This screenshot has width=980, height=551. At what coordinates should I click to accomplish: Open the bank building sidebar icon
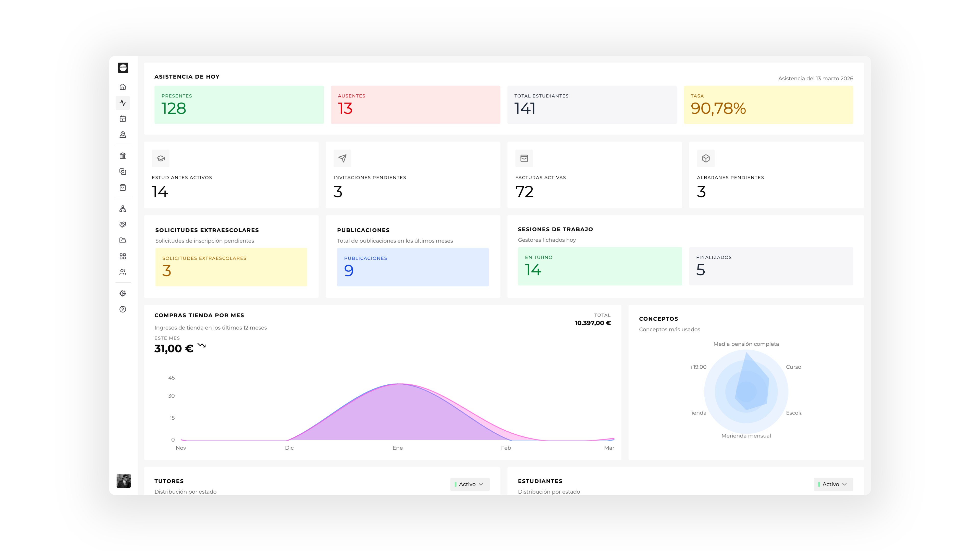pos(122,156)
